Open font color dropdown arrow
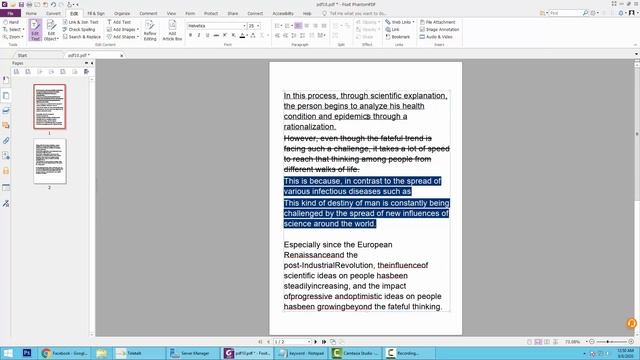This screenshot has height=360, width=640. click(247, 36)
